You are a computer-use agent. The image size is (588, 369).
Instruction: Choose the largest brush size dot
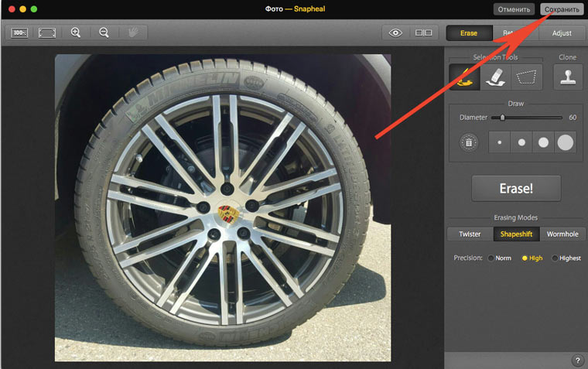(x=565, y=142)
